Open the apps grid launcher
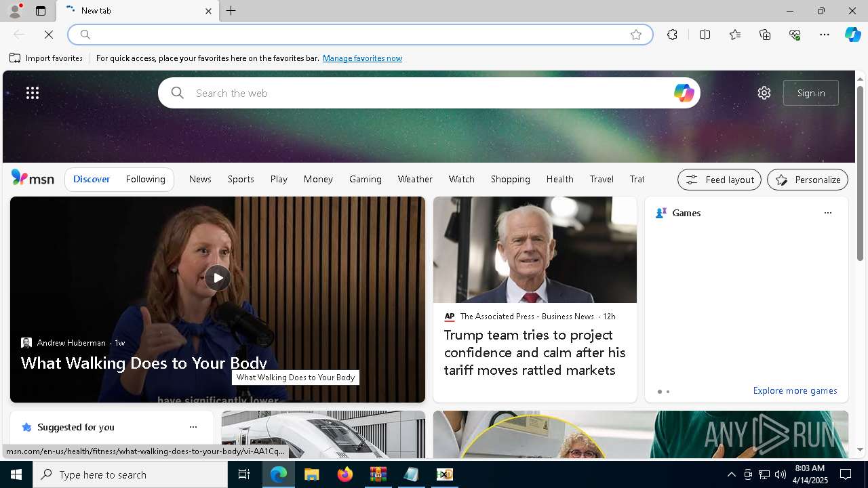The height and width of the screenshot is (488, 868). coord(33,93)
